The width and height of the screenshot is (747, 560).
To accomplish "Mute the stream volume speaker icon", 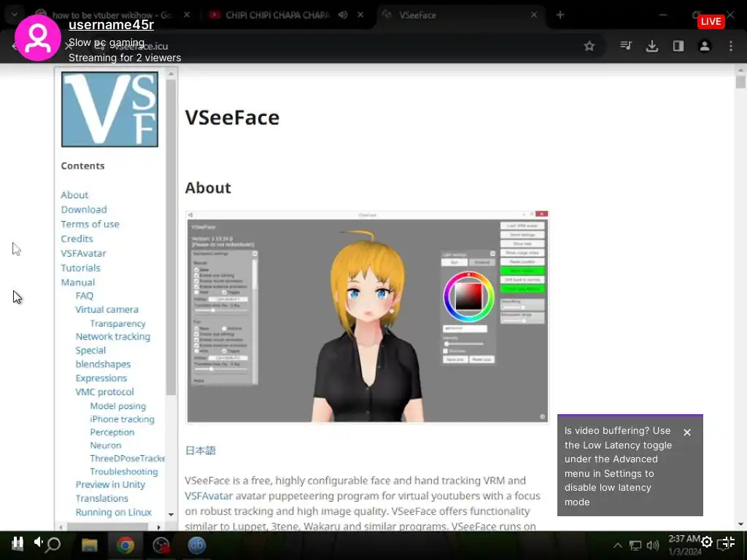I will pyautogui.click(x=38, y=542).
